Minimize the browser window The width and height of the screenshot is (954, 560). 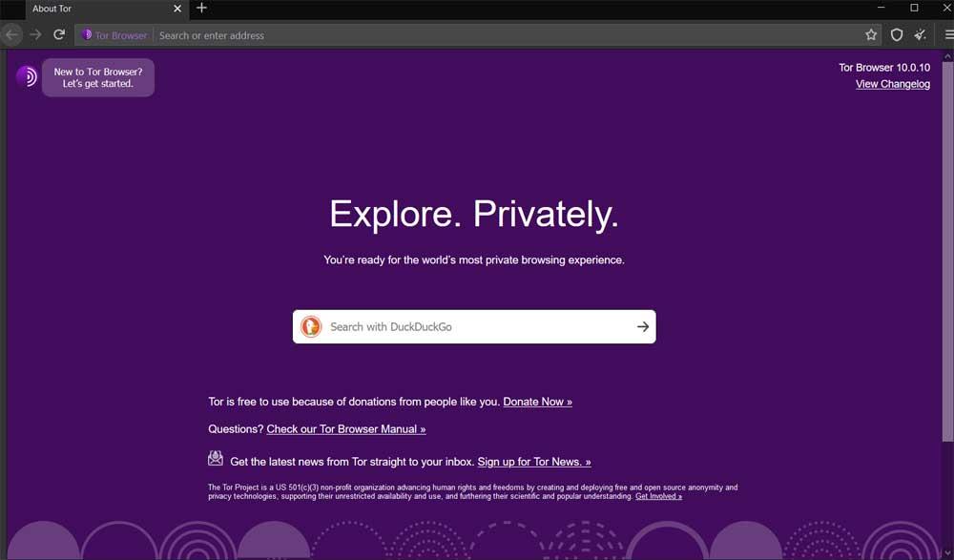pyautogui.click(x=881, y=8)
